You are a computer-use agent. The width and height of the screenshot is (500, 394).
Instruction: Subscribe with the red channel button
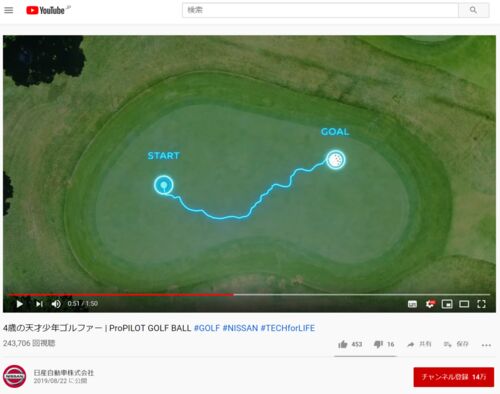pyautogui.click(x=454, y=377)
